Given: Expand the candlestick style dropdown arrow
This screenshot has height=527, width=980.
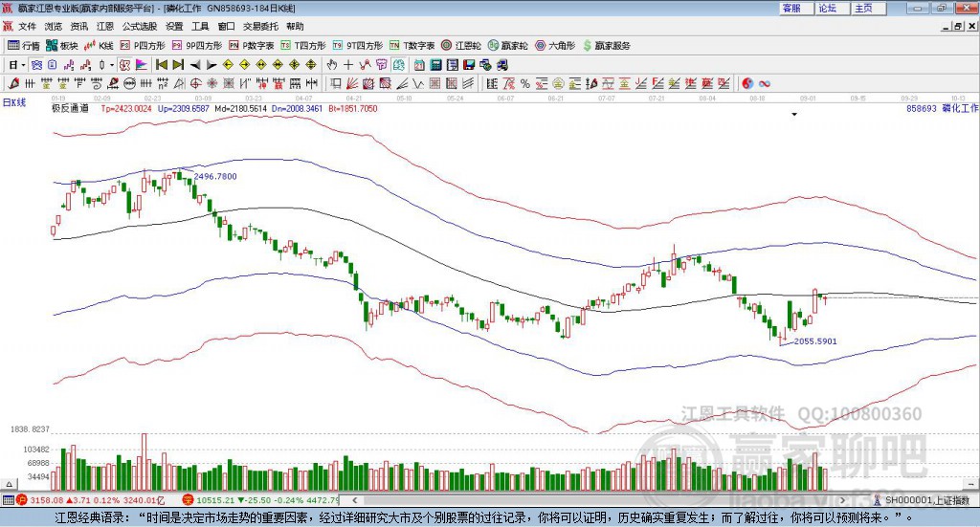Looking at the screenshot, I should [x=112, y=65].
